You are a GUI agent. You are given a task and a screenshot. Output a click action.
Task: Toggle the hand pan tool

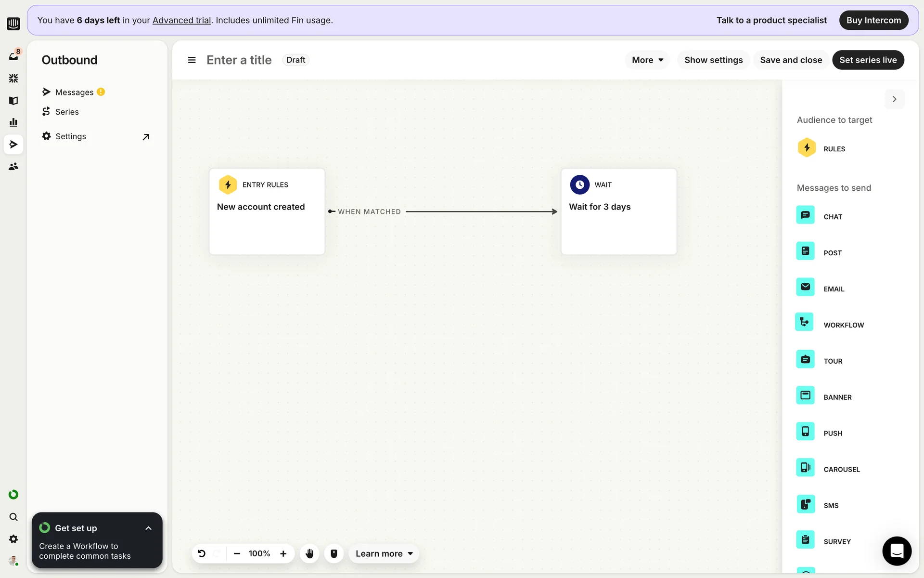[309, 553]
